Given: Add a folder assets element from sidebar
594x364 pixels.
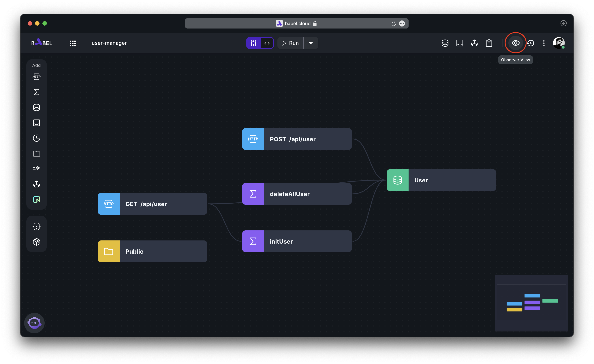Looking at the screenshot, I should point(36,154).
